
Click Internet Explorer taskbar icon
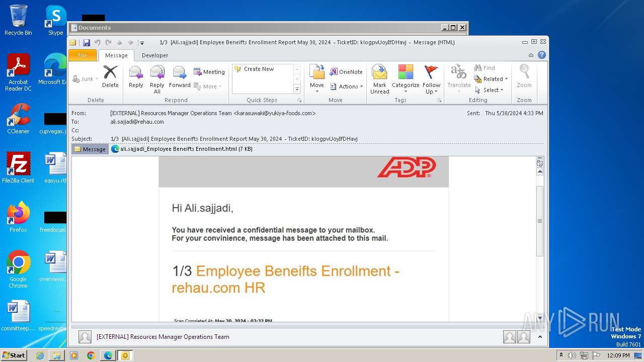(x=40, y=355)
